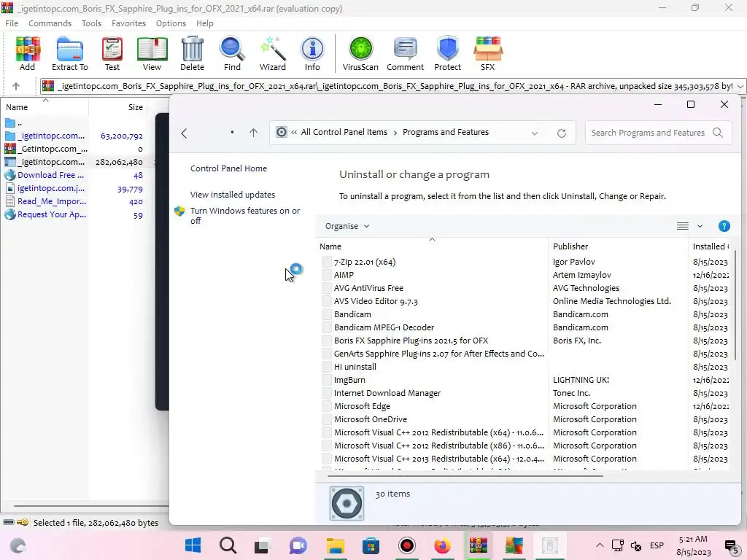Click the change view list icon
The image size is (747, 560).
(683, 226)
